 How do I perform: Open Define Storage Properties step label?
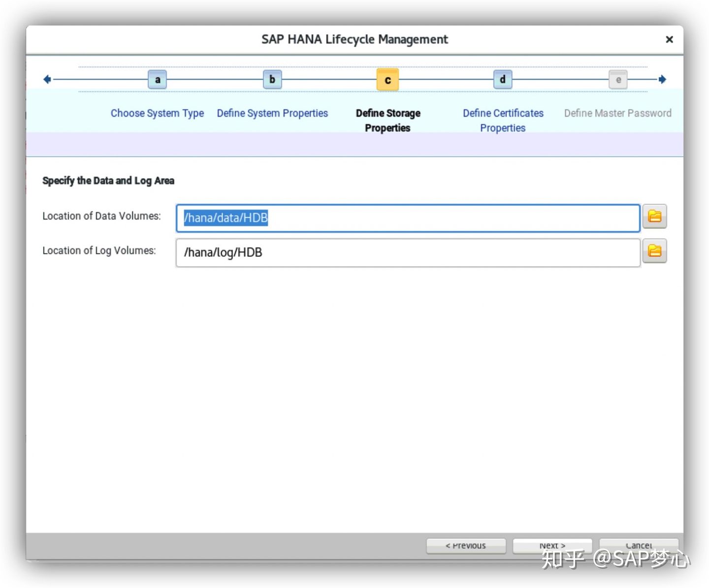(x=388, y=121)
